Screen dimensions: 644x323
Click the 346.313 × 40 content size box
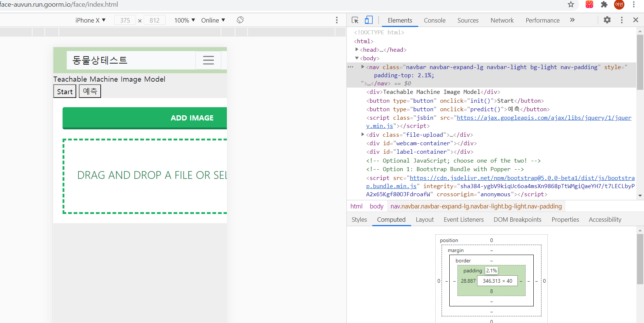coord(497,281)
